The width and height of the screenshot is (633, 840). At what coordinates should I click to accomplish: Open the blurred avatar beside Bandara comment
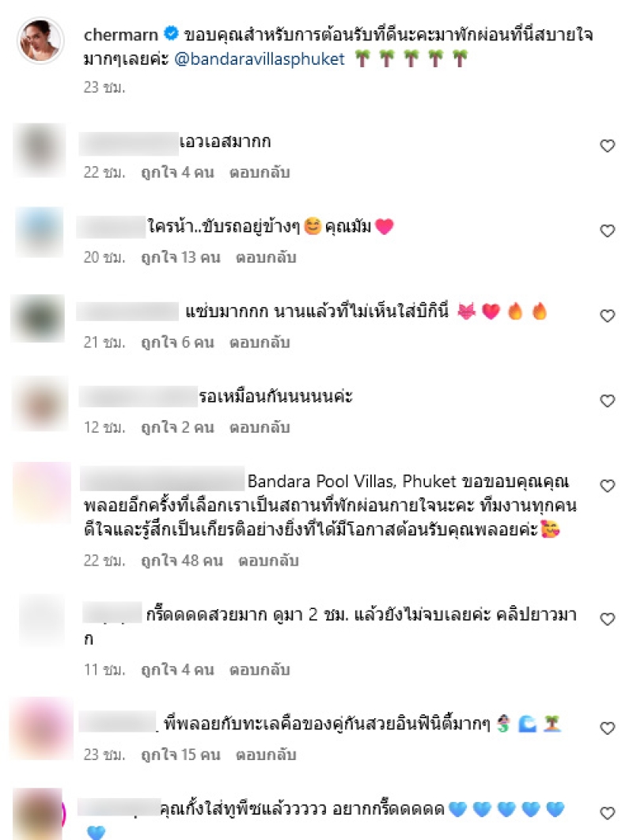click(x=42, y=492)
